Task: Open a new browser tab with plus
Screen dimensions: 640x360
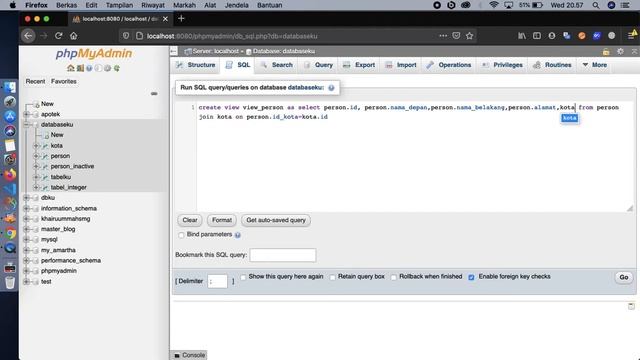Action: click(181, 18)
